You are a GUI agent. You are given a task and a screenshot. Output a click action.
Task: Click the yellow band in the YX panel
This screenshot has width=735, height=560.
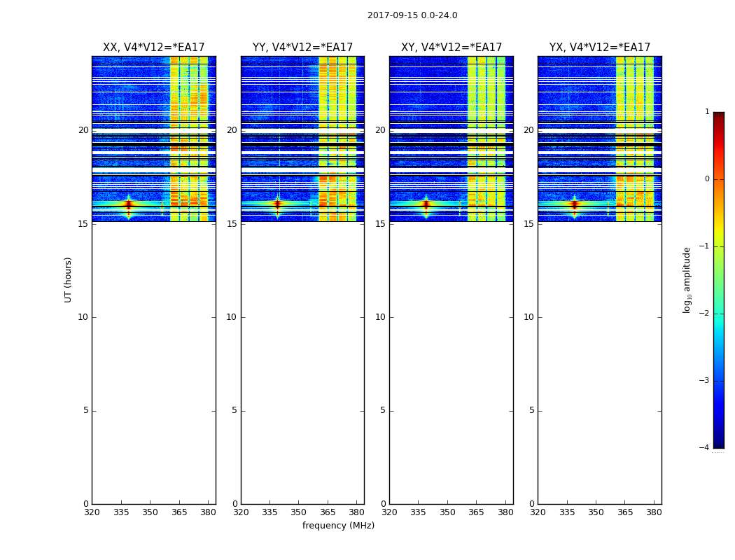pyautogui.click(x=635, y=139)
